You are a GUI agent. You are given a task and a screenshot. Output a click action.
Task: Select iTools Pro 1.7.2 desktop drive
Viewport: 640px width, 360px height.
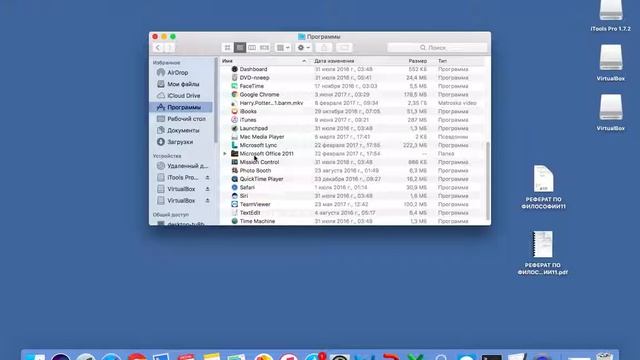tap(611, 16)
